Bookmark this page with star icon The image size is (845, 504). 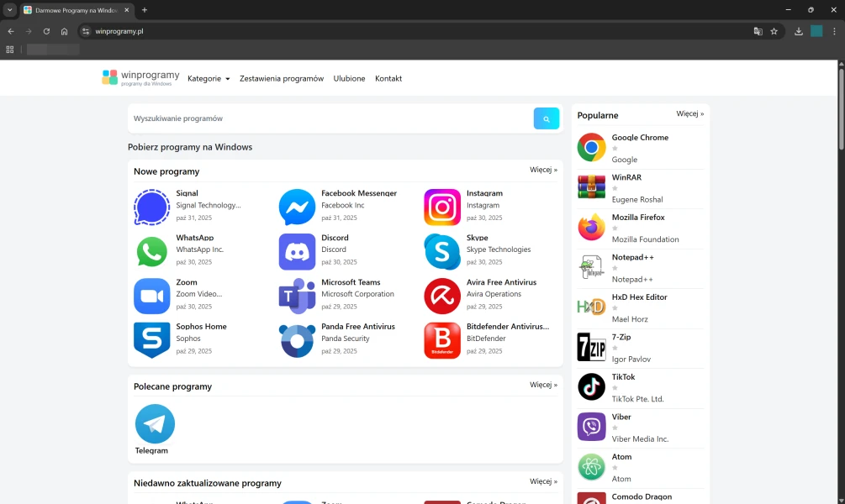tap(774, 31)
